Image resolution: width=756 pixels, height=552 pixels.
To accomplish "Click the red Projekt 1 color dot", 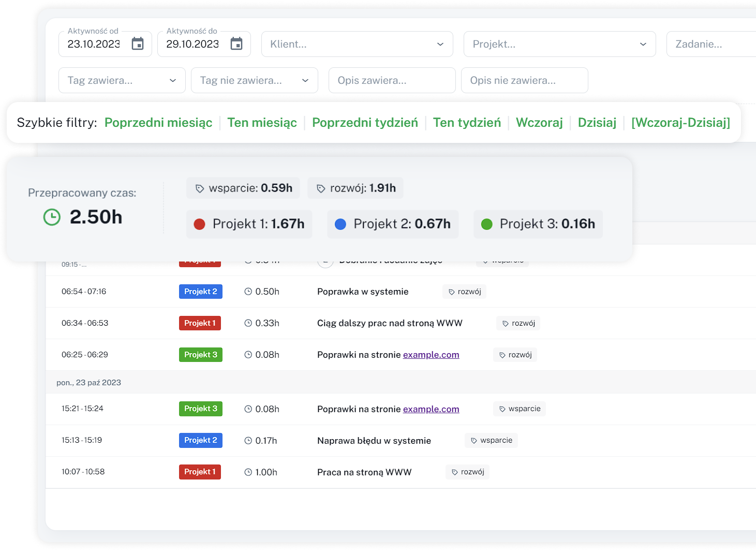I will point(200,224).
